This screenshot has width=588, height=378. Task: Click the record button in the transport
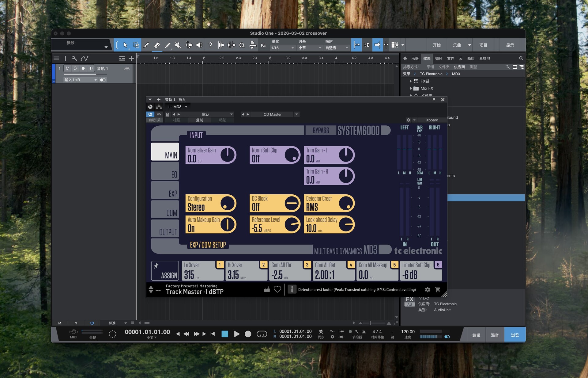[248, 334]
